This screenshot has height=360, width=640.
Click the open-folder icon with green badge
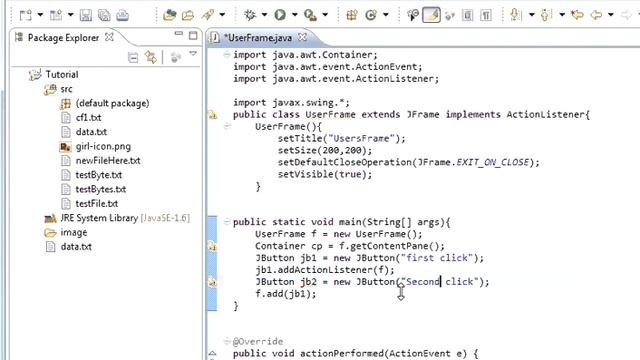[169, 15]
